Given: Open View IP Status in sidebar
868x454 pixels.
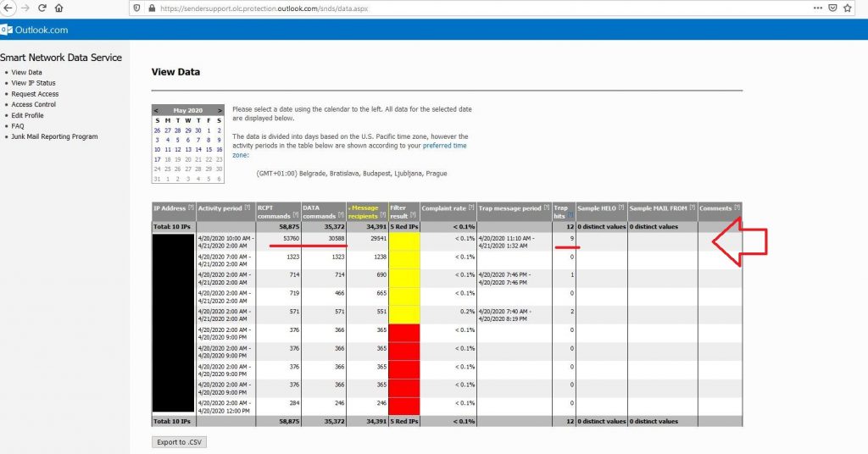Looking at the screenshot, I should point(33,83).
